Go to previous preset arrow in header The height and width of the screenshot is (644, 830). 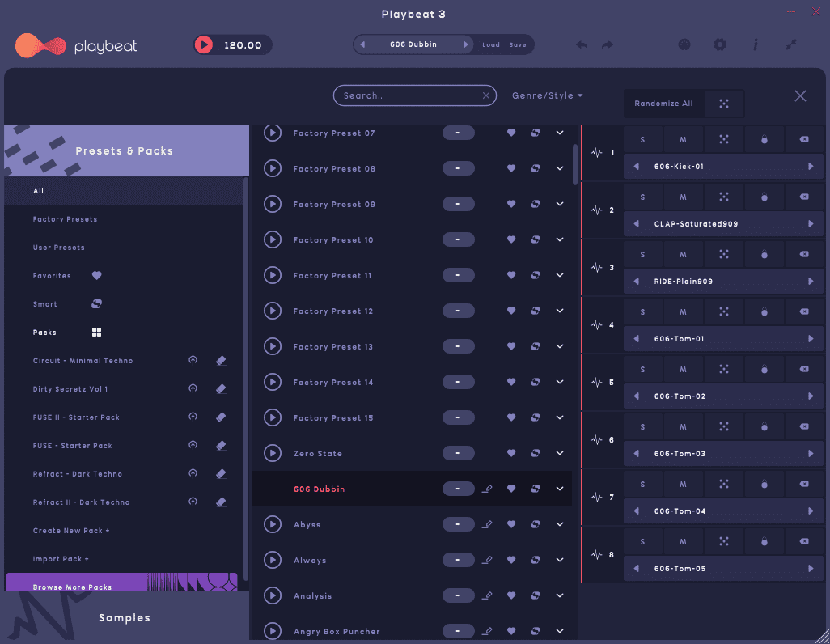[362, 44]
